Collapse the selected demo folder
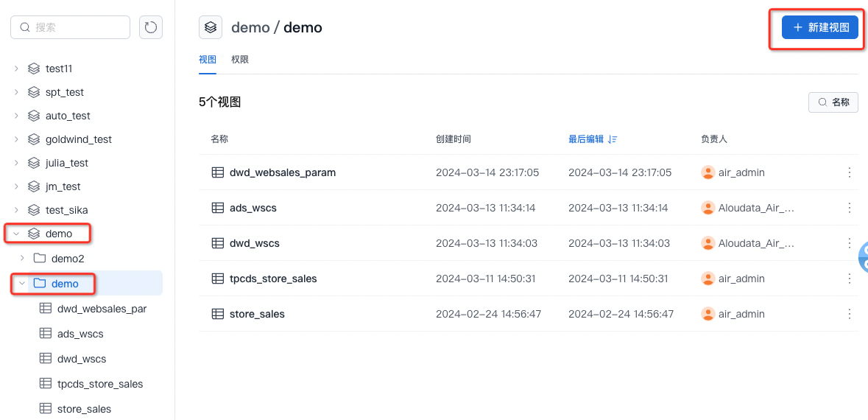This screenshot has width=868, height=420. coord(22,284)
